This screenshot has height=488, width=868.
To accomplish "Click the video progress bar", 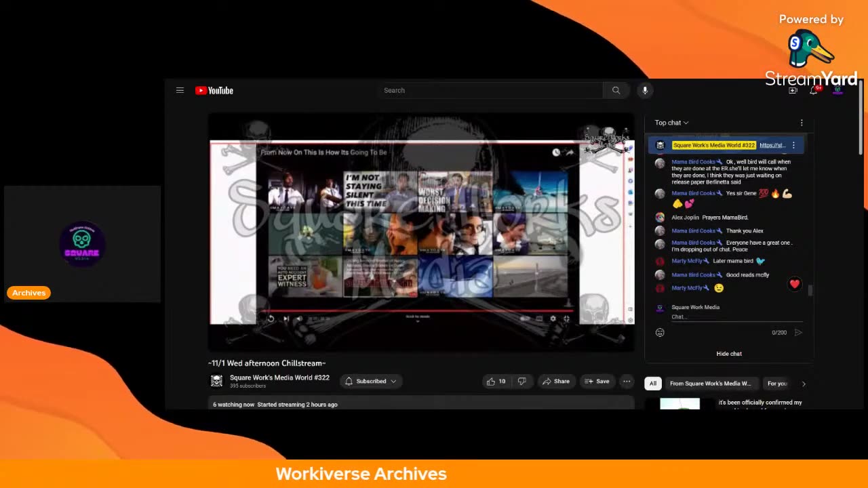I will click(417, 311).
